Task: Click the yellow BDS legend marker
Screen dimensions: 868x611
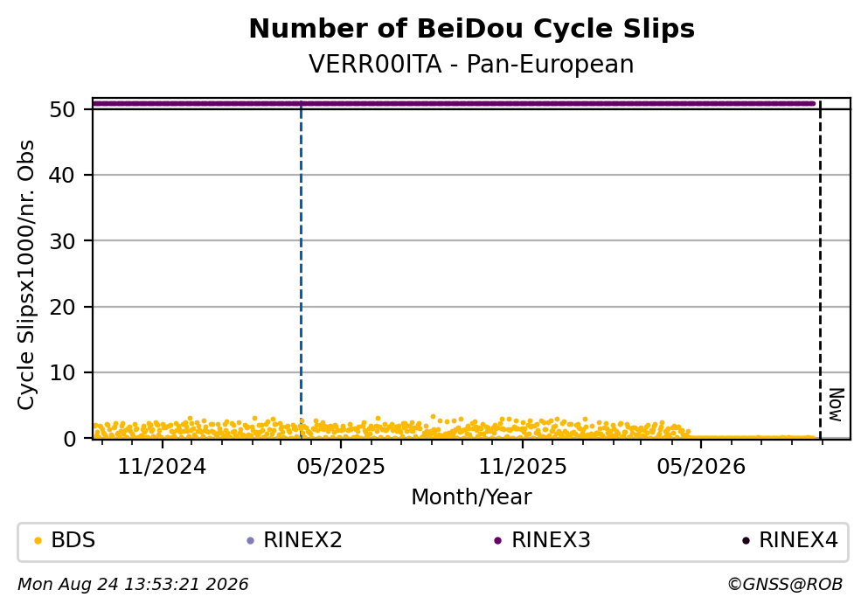Action: (38, 541)
